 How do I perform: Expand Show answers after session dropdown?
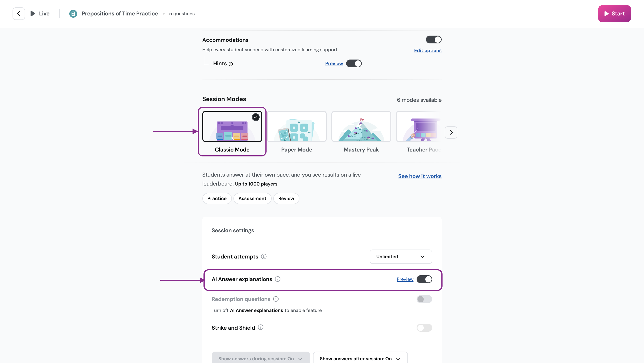360,359
